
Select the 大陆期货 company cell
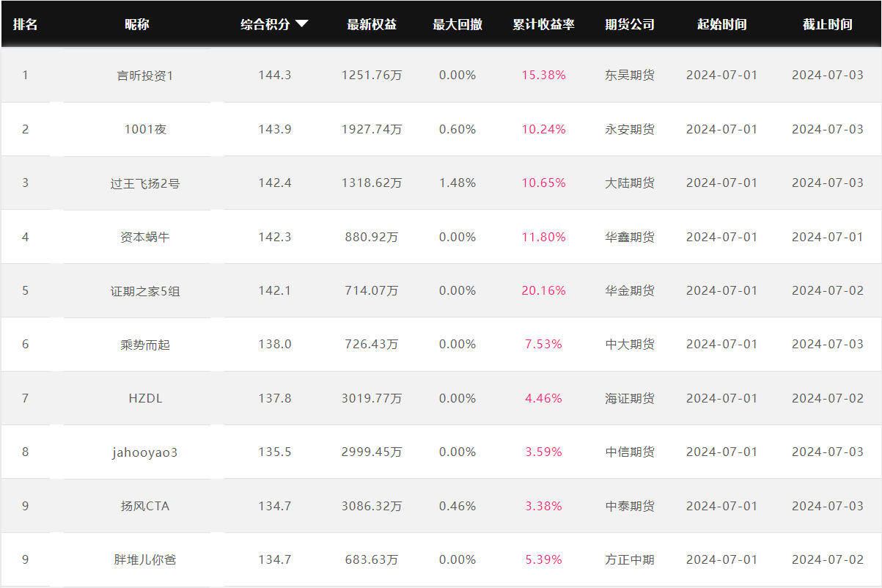pos(630,183)
